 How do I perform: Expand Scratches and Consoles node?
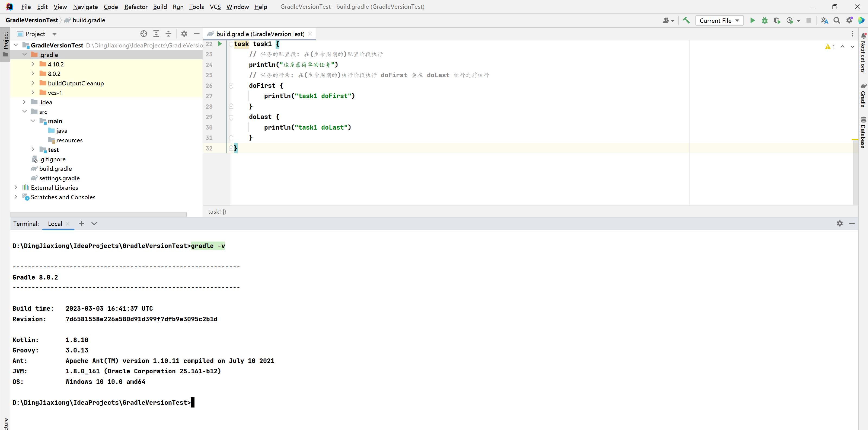[x=16, y=197]
